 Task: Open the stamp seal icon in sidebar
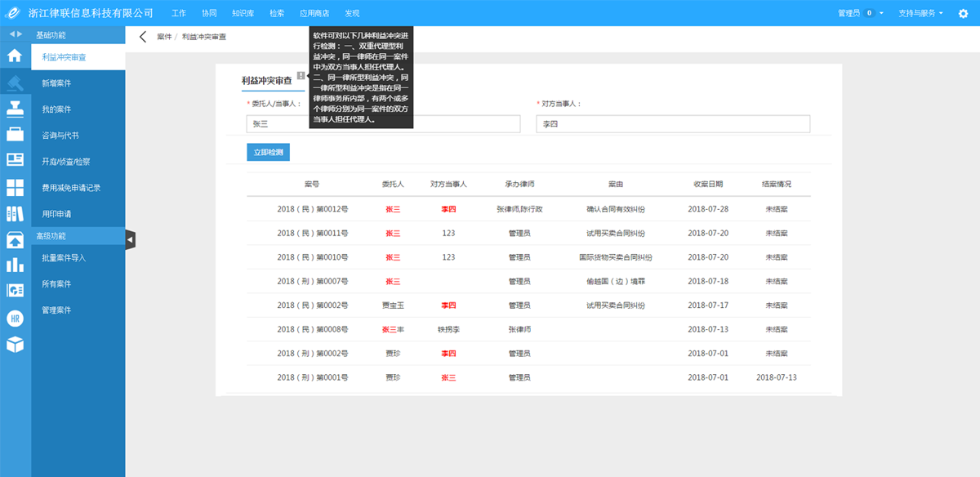pos(15,109)
